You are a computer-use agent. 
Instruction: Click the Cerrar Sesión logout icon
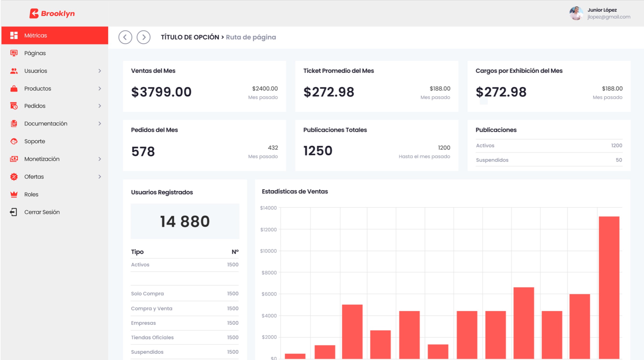(x=13, y=212)
